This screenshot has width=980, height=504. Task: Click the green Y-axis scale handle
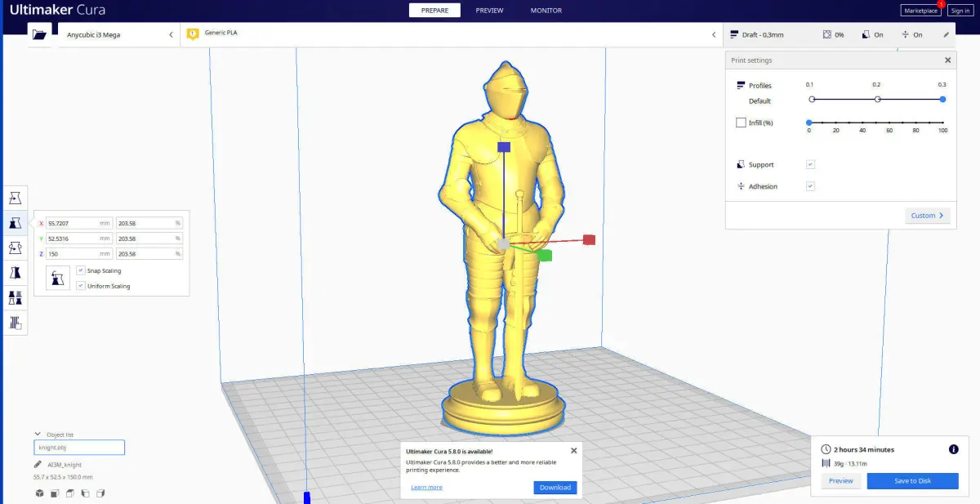click(545, 255)
